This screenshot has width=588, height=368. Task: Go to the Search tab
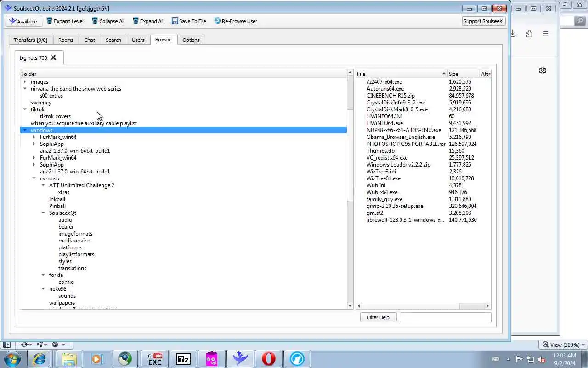(x=113, y=40)
